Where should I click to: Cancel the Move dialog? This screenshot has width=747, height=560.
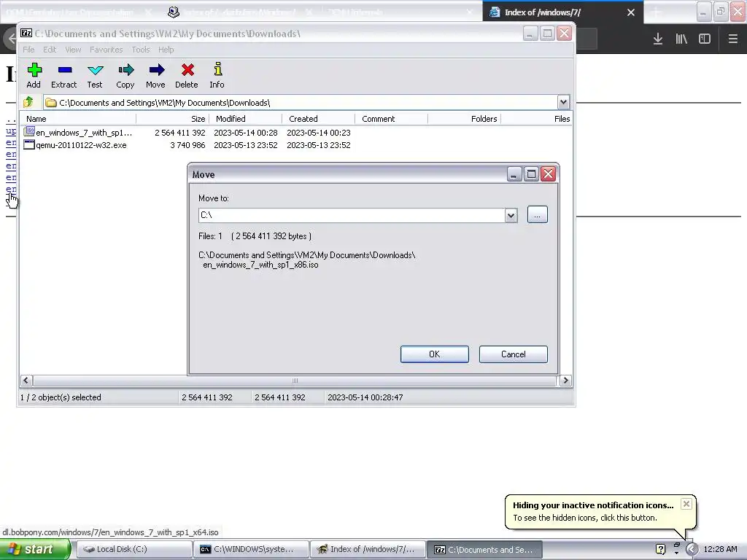513,354
